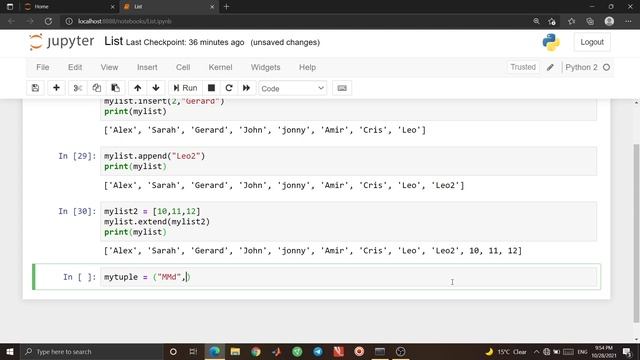Rename notebook by clicking List title
Image resolution: width=640 pixels, height=360 pixels.
(113, 41)
